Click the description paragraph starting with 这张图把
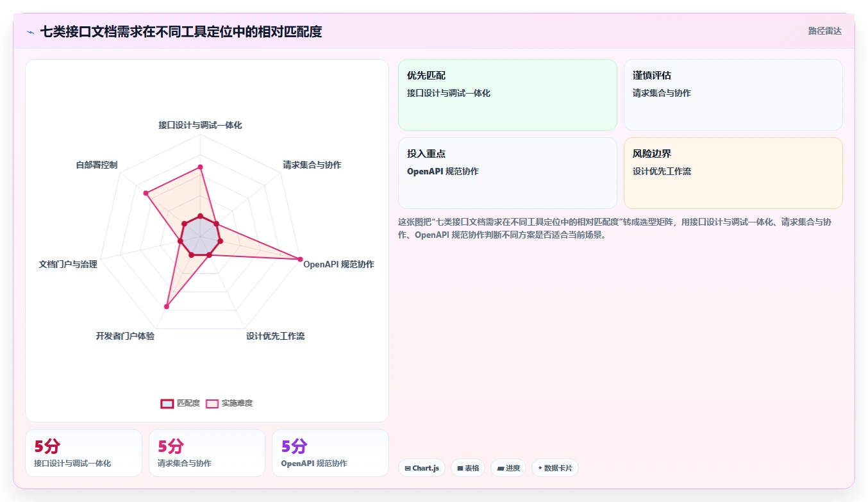Image resolution: width=868 pixels, height=502 pixels. point(615,228)
